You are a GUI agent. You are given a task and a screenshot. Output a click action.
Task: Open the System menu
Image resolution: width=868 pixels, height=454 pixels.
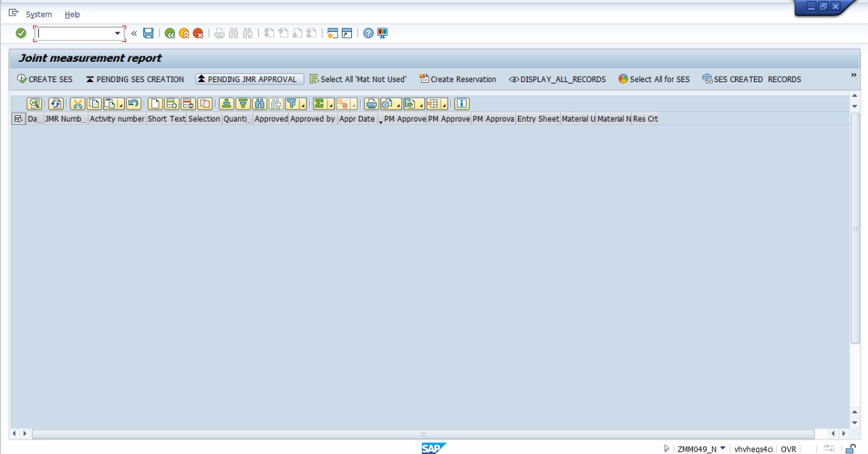point(39,14)
